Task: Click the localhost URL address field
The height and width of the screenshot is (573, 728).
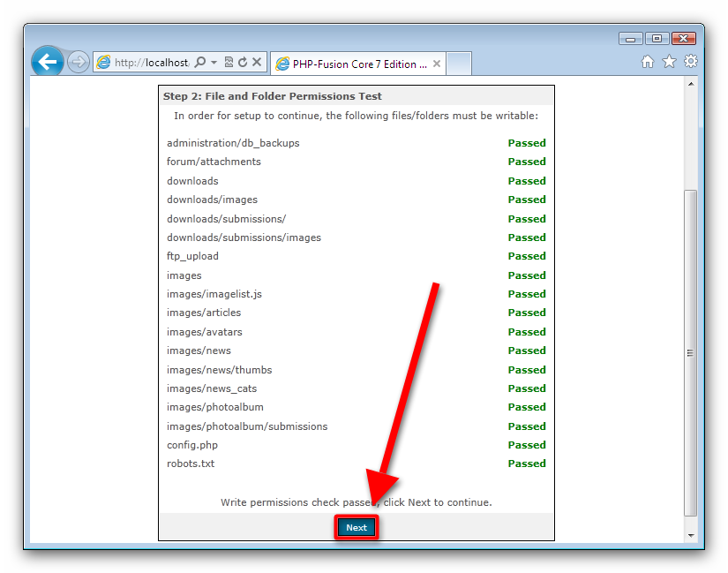Action: 150,63
